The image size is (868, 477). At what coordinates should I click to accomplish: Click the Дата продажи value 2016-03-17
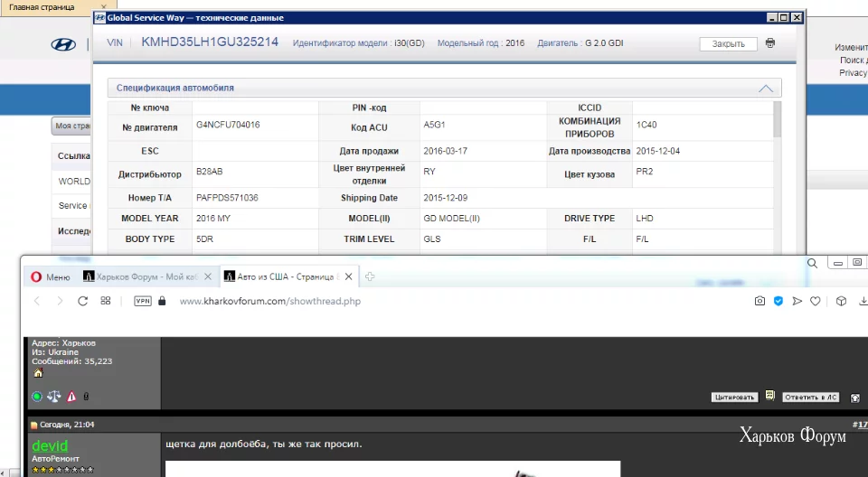tap(446, 151)
